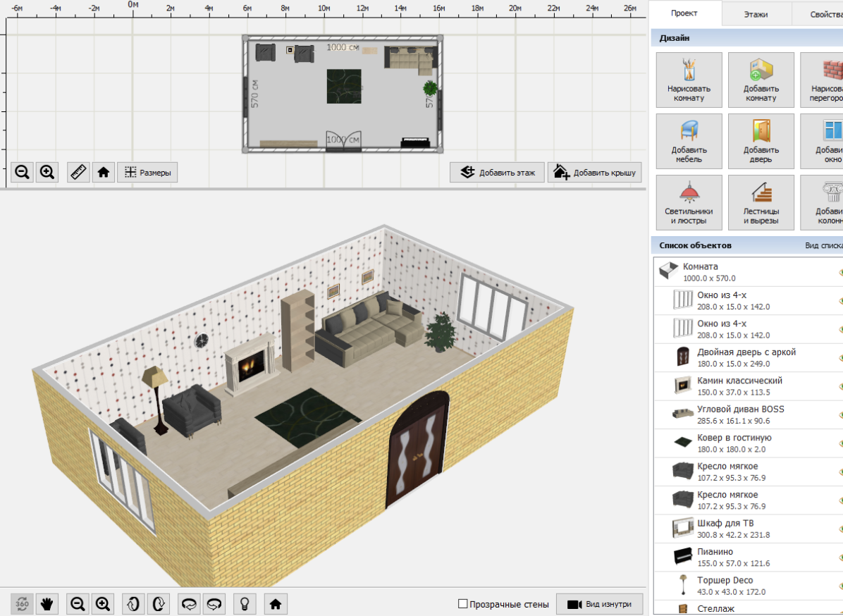Viewport: 843px width, 616px height.
Task: Open Лестницы и вырезы
Action: [761, 202]
